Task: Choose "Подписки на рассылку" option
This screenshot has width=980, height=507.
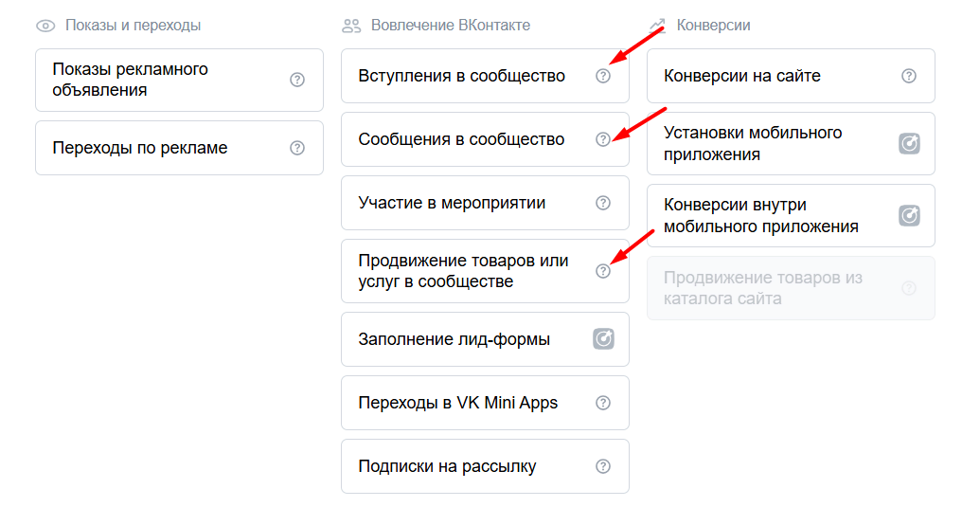Action: coord(447,466)
